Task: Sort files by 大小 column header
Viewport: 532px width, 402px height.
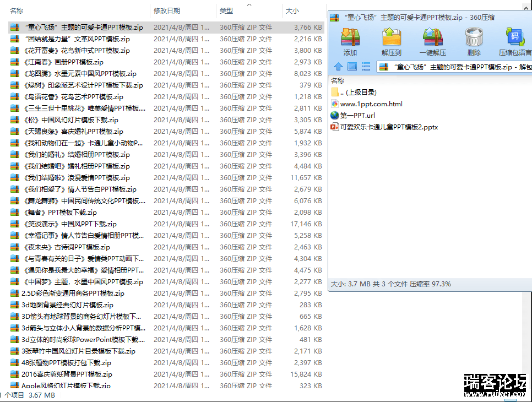Action: click(x=292, y=10)
